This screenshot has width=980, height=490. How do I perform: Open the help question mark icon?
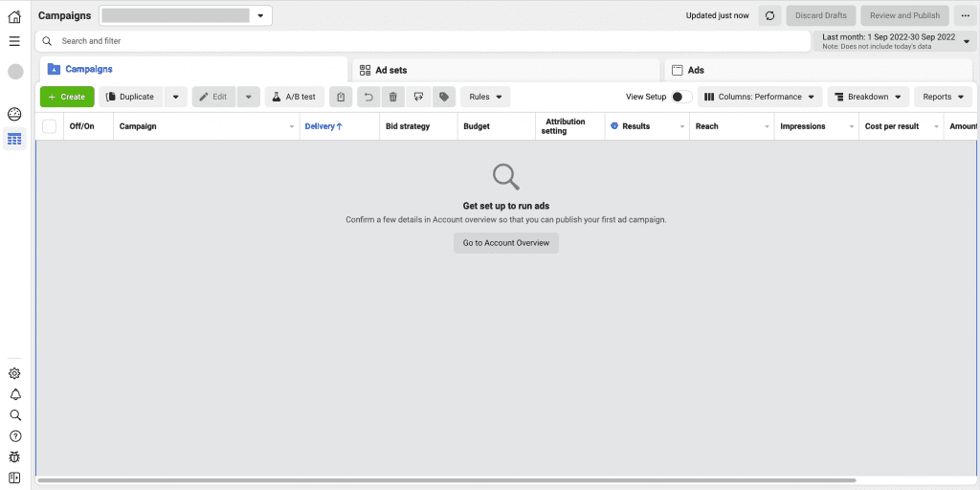click(x=15, y=436)
